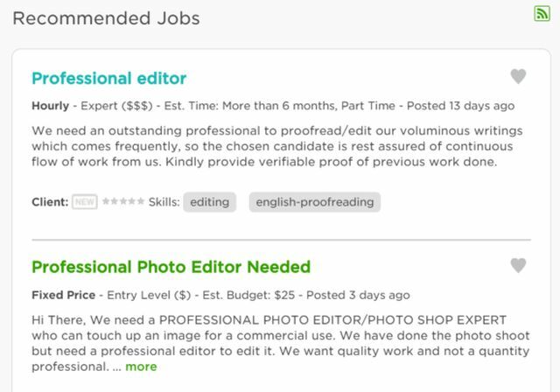Click the Recommended Jobs heading

click(x=106, y=18)
